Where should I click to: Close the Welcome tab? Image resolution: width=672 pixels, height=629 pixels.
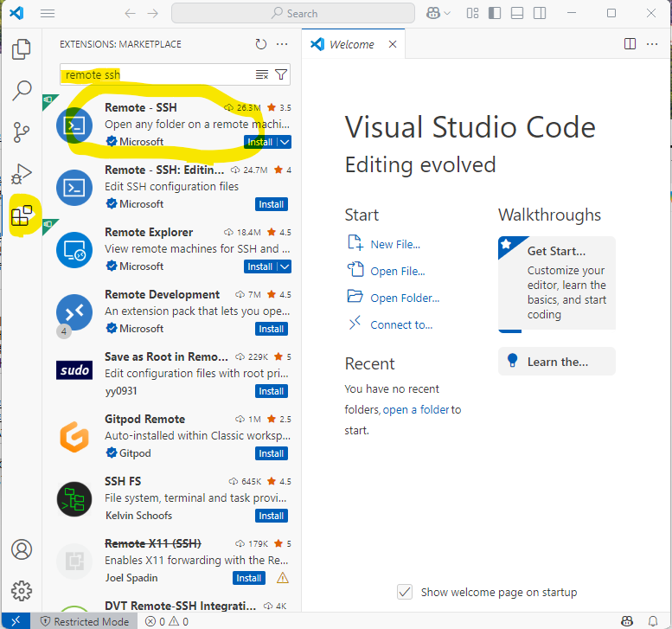[x=392, y=44]
